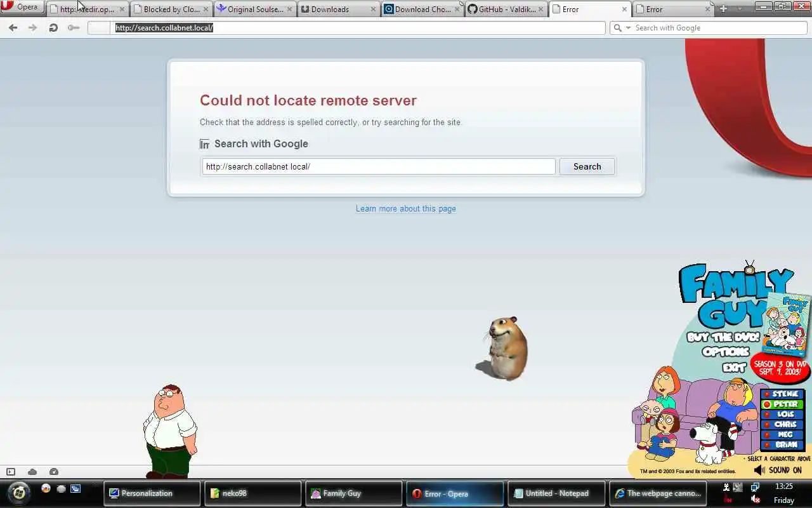The width and height of the screenshot is (812, 508).
Task: Switch to the neko98 taskbar button
Action: click(252, 493)
